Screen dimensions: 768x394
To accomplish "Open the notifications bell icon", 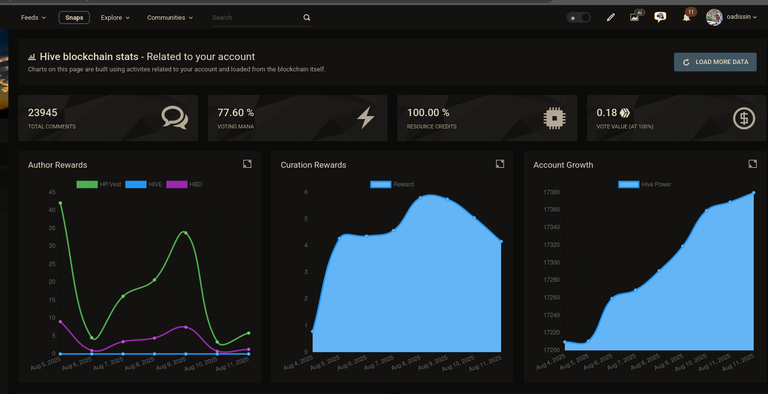I will pyautogui.click(x=686, y=18).
